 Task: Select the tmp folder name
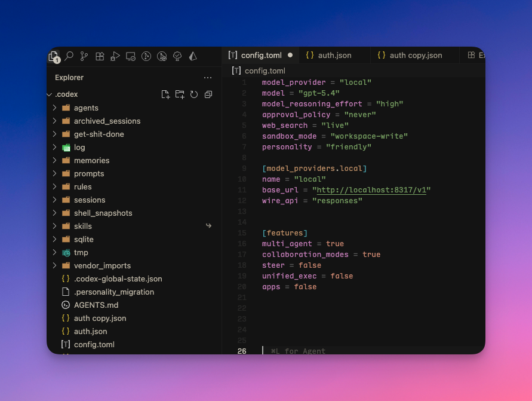coord(81,253)
